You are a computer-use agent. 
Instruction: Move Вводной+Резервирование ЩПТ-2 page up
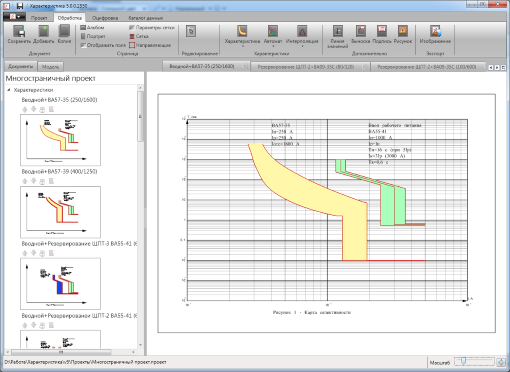(25, 325)
